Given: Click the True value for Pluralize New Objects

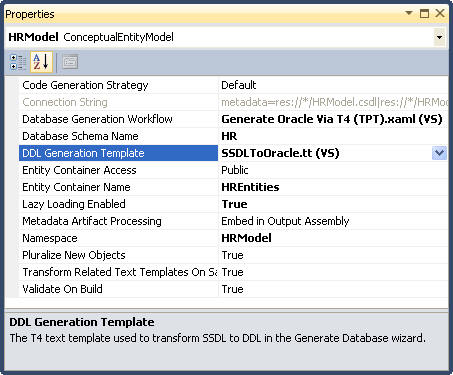Looking at the screenshot, I should [232, 255].
